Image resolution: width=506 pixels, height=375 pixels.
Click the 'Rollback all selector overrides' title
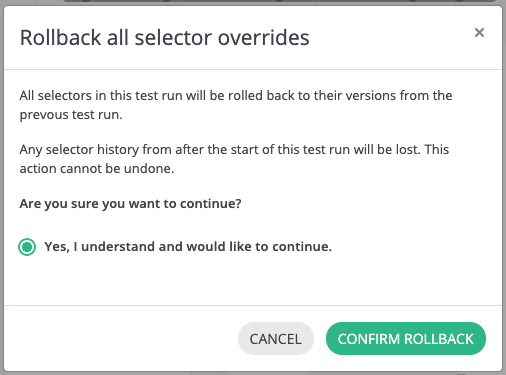click(165, 38)
